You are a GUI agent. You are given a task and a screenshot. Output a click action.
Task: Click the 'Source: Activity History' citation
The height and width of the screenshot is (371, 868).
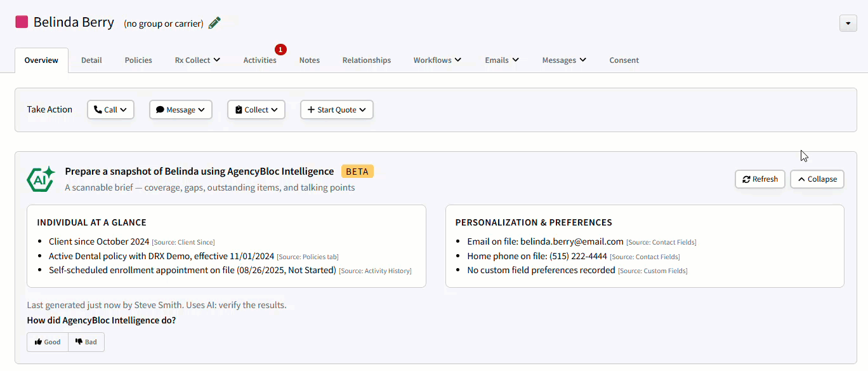(375, 271)
